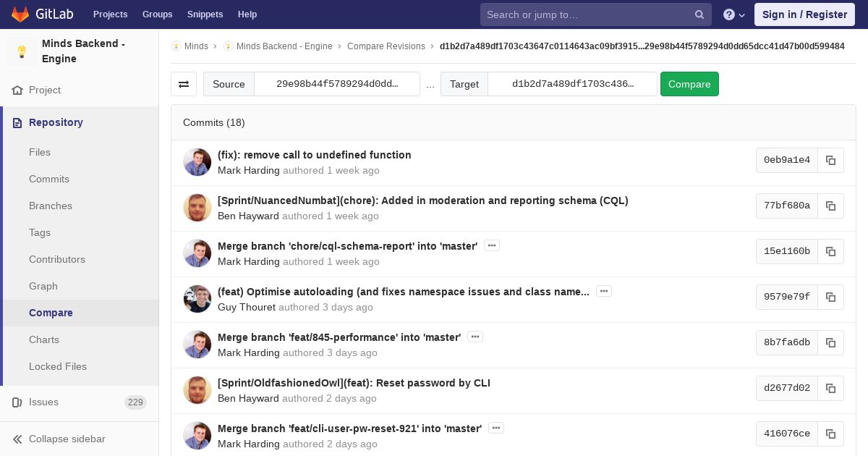Open Issues with 229 count
The image size is (868, 456).
pyautogui.click(x=80, y=402)
